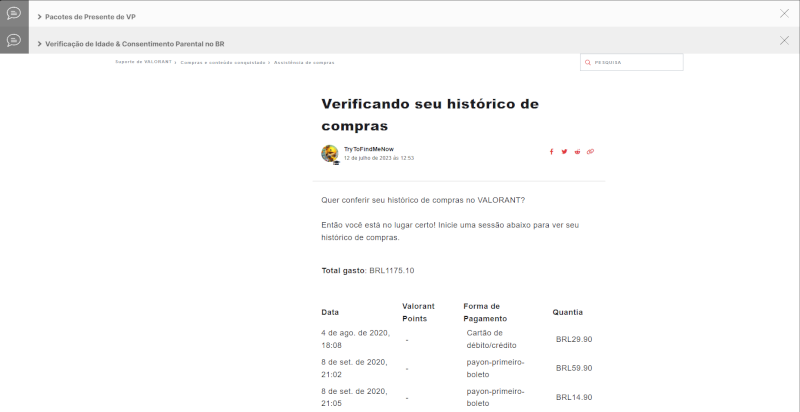800x412 pixels.
Task: Expand Verificação de Idade & Consentimento Parental notice
Action: point(131,44)
